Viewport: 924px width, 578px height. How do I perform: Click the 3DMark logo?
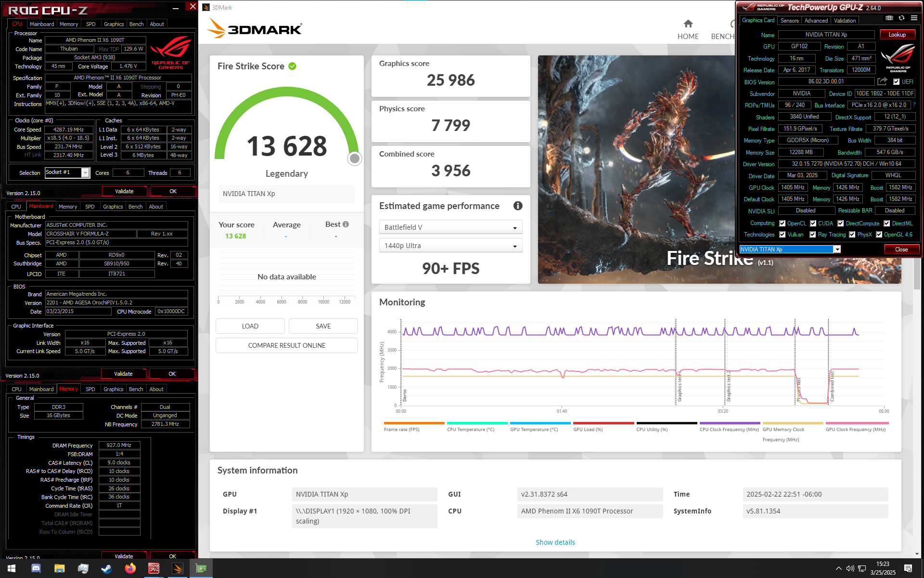point(254,29)
